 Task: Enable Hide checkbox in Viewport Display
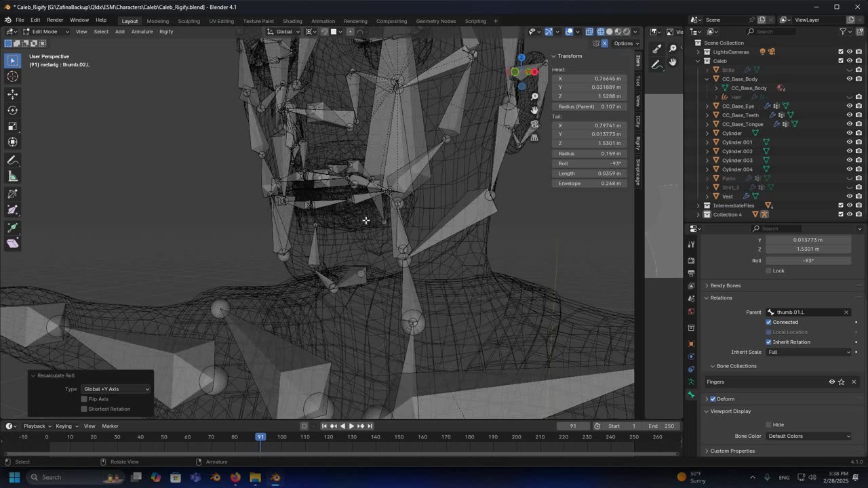click(x=768, y=424)
